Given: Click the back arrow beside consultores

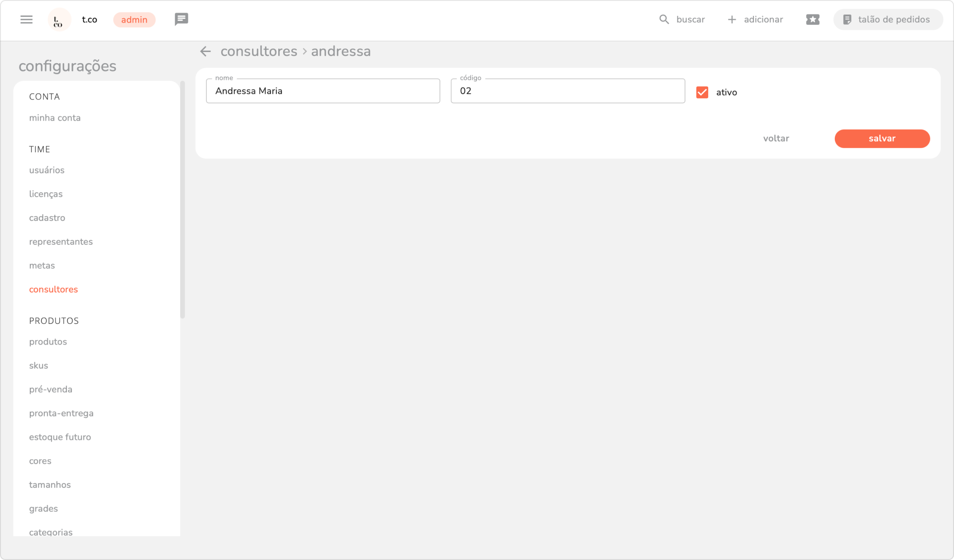Looking at the screenshot, I should tap(206, 51).
